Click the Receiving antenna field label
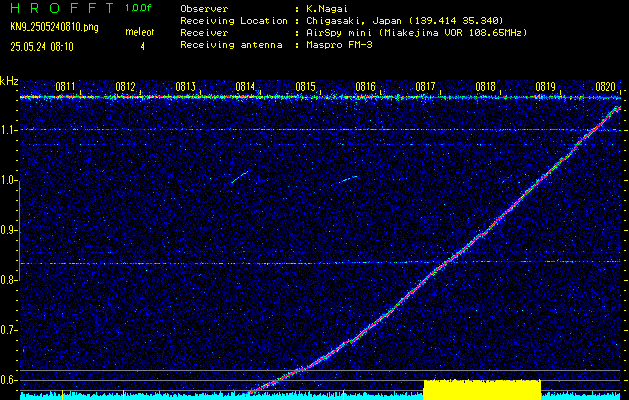 point(231,45)
